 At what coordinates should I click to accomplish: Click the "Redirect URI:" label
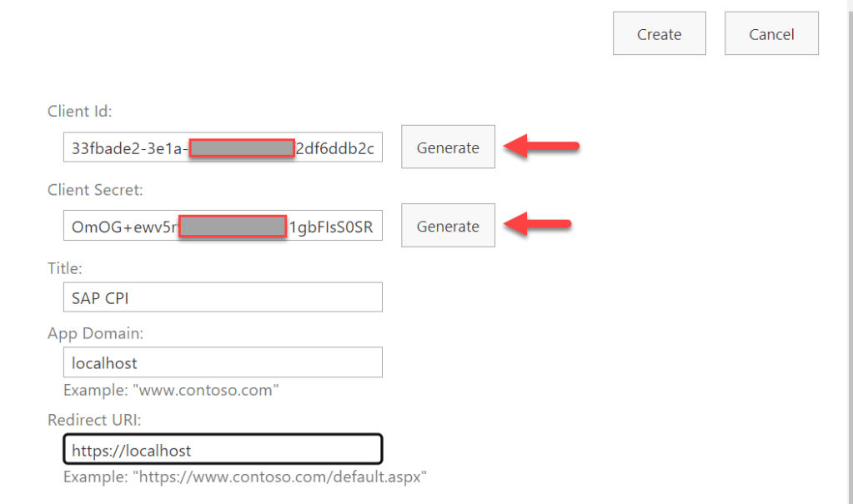point(96,421)
